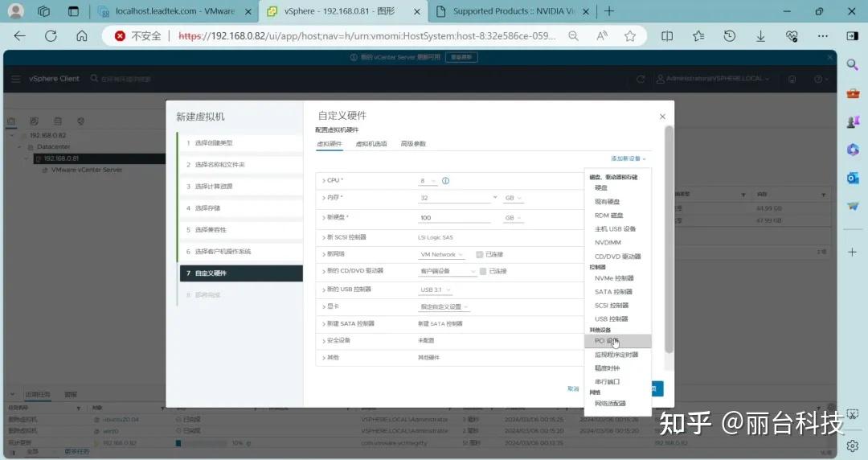The height and width of the screenshot is (460, 868).
Task: Click the feedback smiley icon in vSphere header
Action: tap(792, 79)
